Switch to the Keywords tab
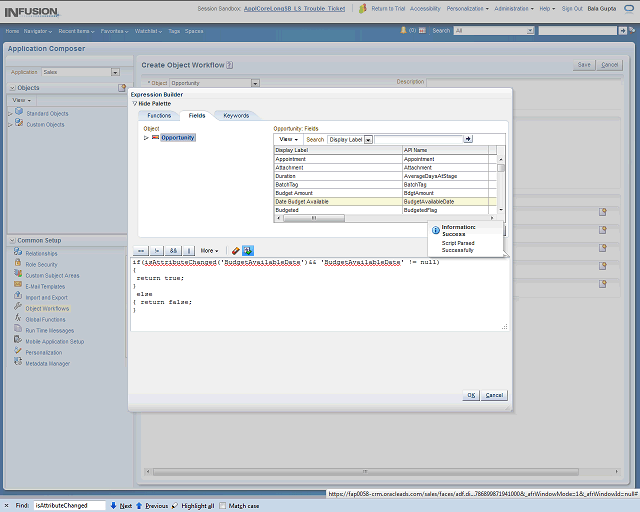Image resolution: width=640 pixels, height=512 pixels. (x=236, y=116)
